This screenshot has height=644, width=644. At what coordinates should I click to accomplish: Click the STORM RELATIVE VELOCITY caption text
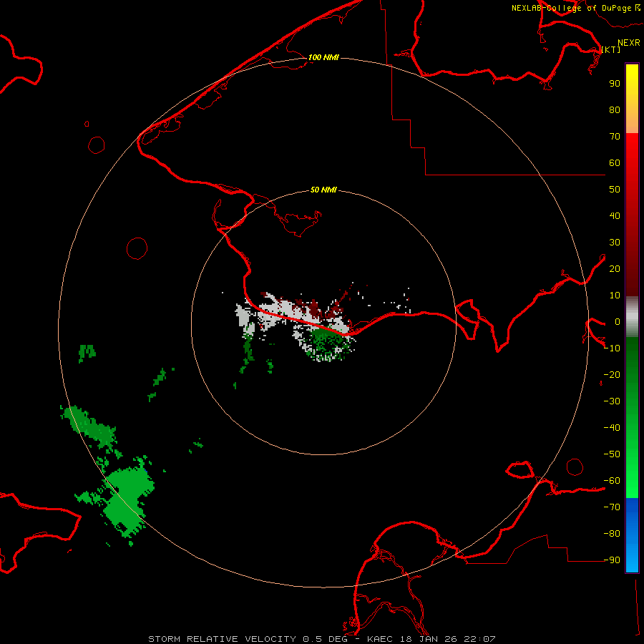point(222,639)
